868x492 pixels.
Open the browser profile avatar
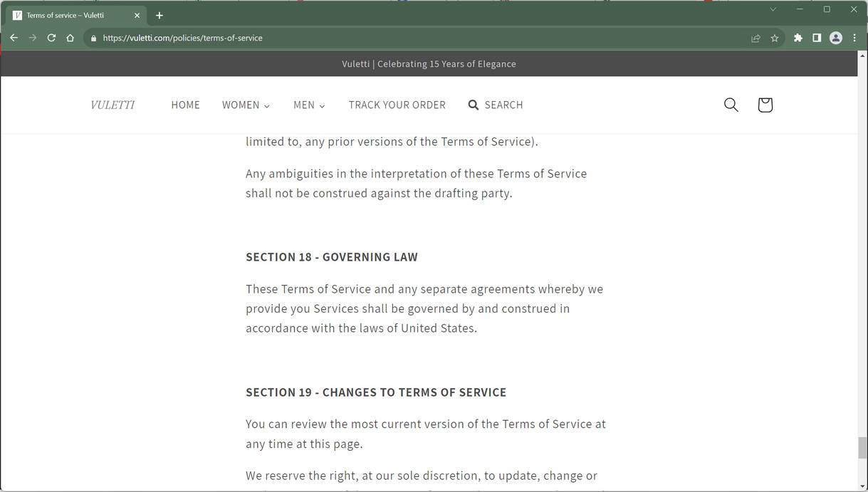[835, 38]
